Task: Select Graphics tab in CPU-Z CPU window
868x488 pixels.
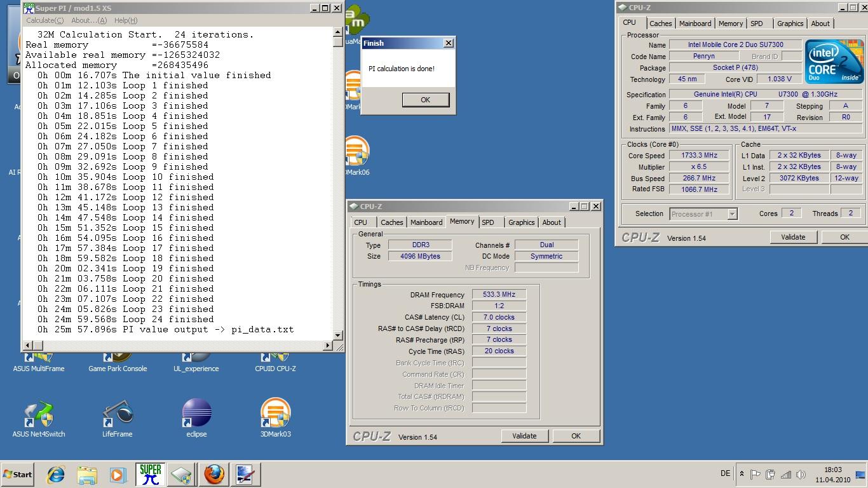Action: pyautogui.click(x=790, y=24)
